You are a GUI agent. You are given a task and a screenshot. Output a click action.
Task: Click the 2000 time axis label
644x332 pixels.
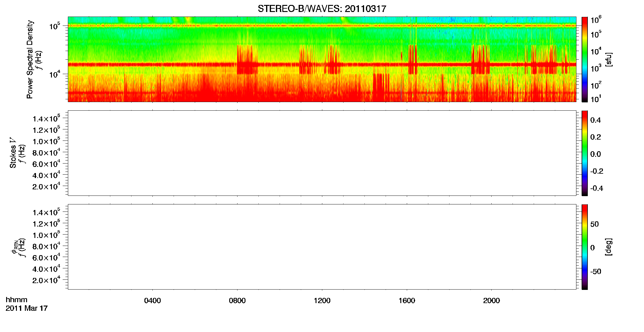click(491, 301)
